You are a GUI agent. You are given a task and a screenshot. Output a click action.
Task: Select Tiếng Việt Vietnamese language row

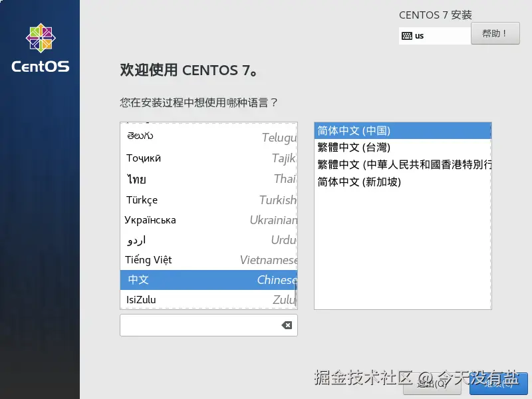pyautogui.click(x=209, y=260)
